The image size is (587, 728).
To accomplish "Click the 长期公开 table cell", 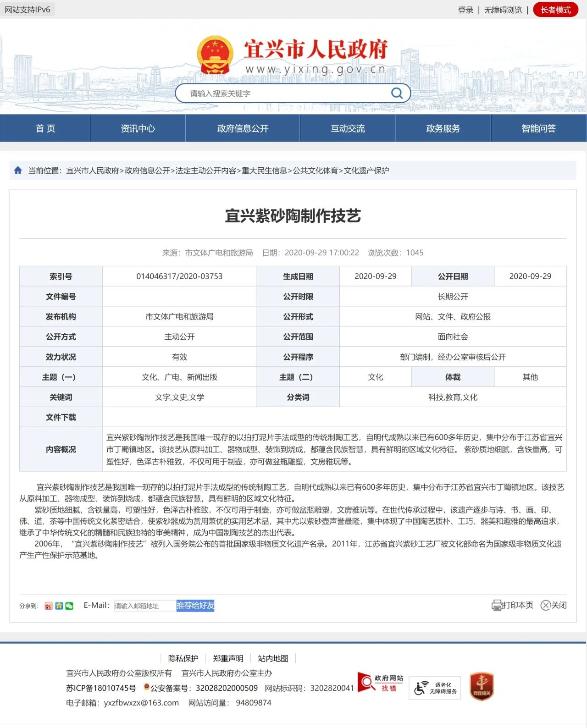I will click(453, 297).
